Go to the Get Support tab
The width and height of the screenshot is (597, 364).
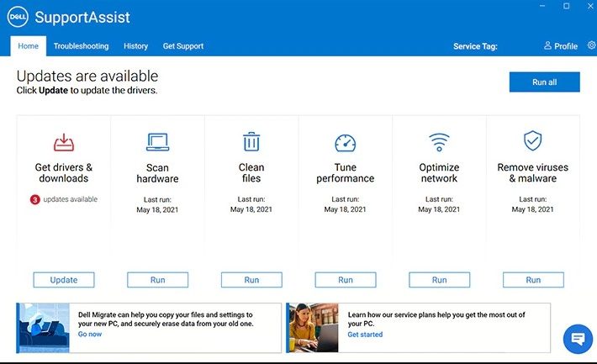tap(183, 46)
